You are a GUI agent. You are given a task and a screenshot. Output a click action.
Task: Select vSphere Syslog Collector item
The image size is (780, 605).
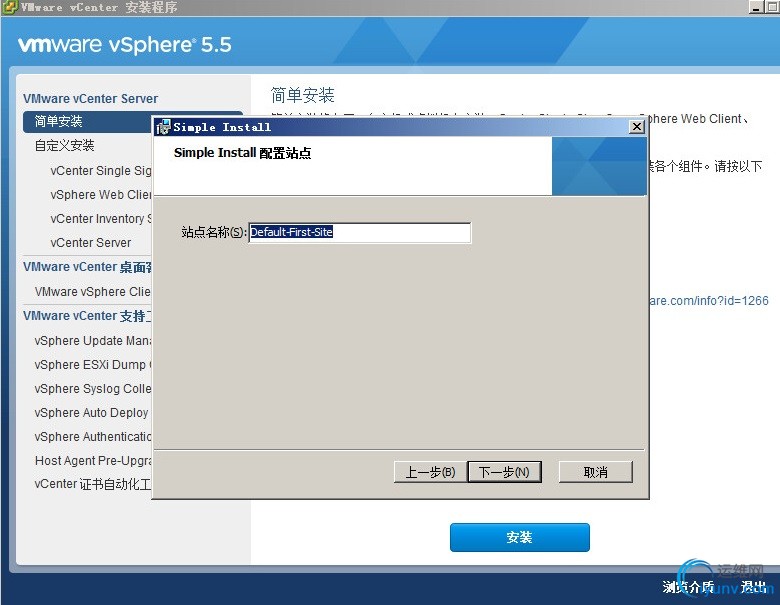click(92, 389)
